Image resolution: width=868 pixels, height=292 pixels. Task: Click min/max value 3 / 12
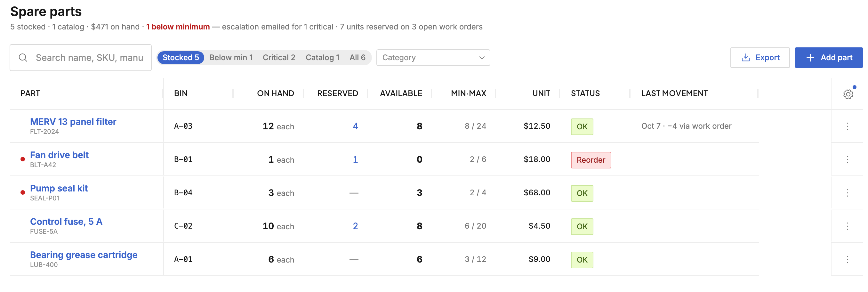(475, 259)
